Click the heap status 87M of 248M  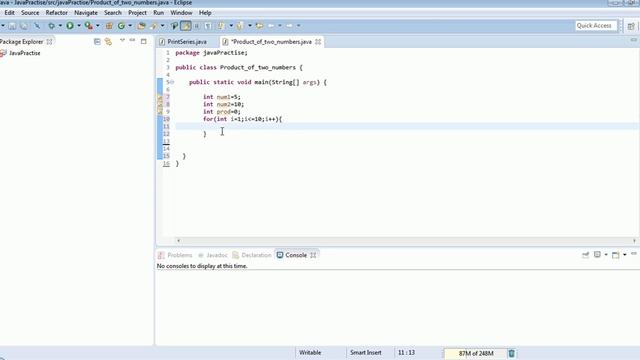pyautogui.click(x=476, y=353)
